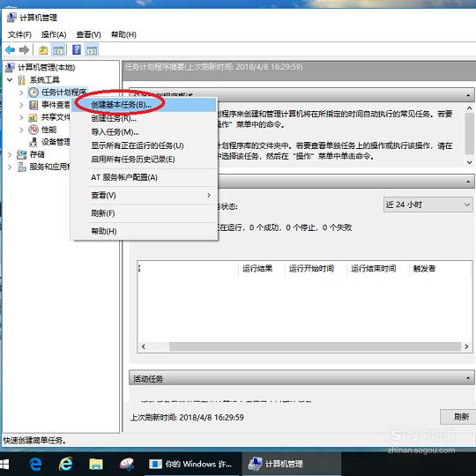Screen dimensions: 476x476
Task: Open the 查看(V) menu bar item
Action: [88, 34]
